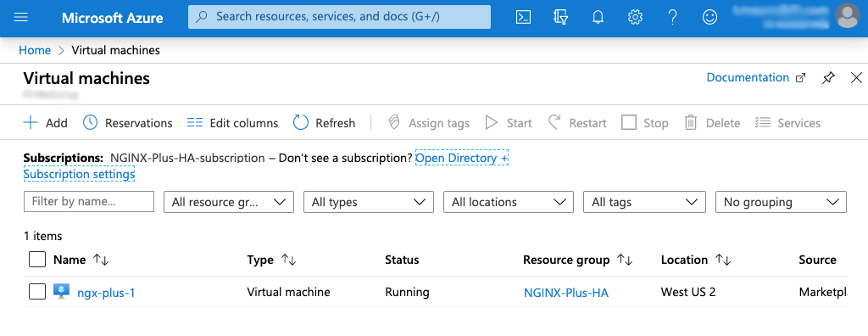Open the account avatar menu
This screenshot has width=868, height=336.
848,15
